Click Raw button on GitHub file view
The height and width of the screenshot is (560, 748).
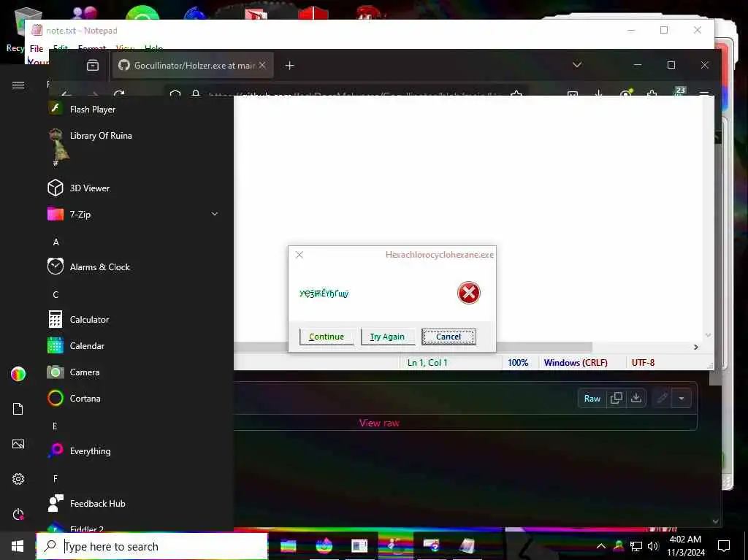point(592,399)
